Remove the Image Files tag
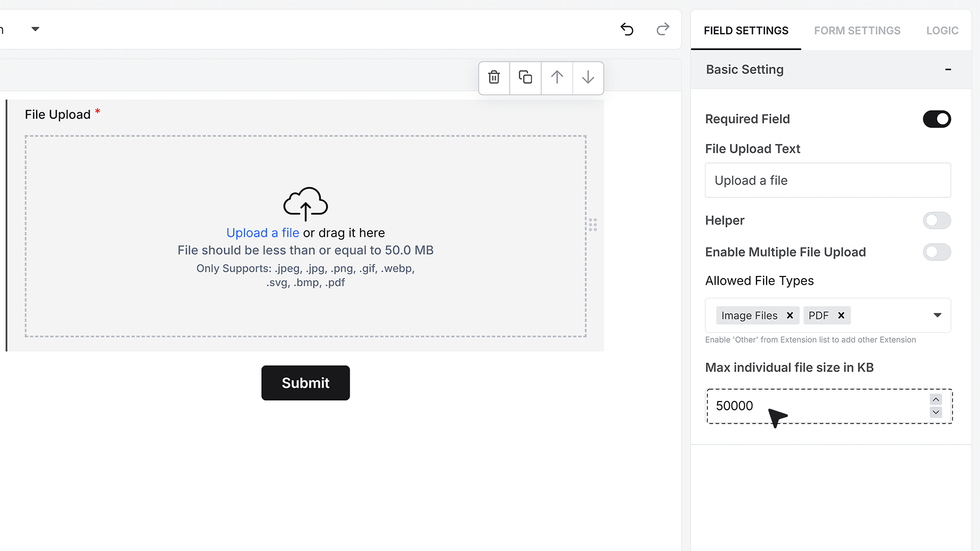 (x=790, y=315)
